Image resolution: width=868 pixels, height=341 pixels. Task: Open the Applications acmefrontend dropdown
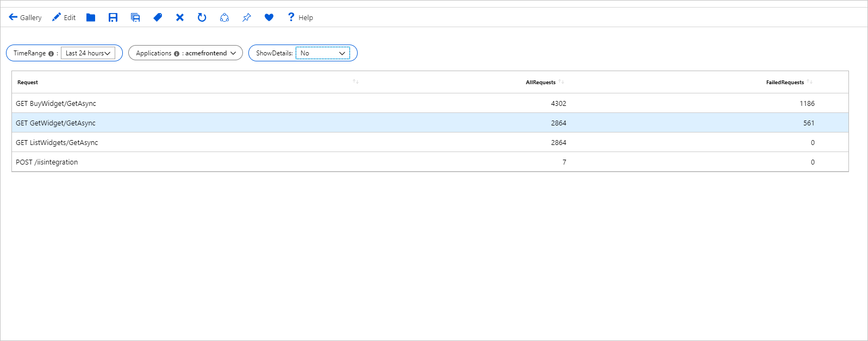pos(185,53)
